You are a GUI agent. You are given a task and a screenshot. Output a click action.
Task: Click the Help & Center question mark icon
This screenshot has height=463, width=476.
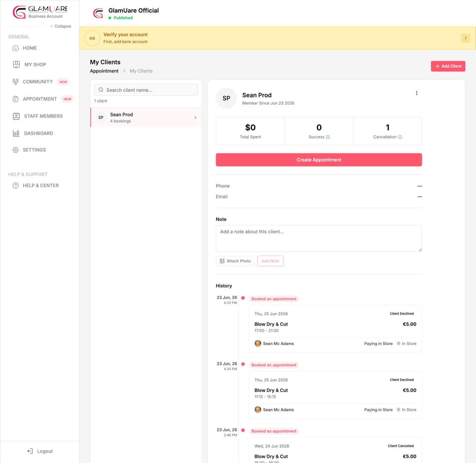point(16,186)
